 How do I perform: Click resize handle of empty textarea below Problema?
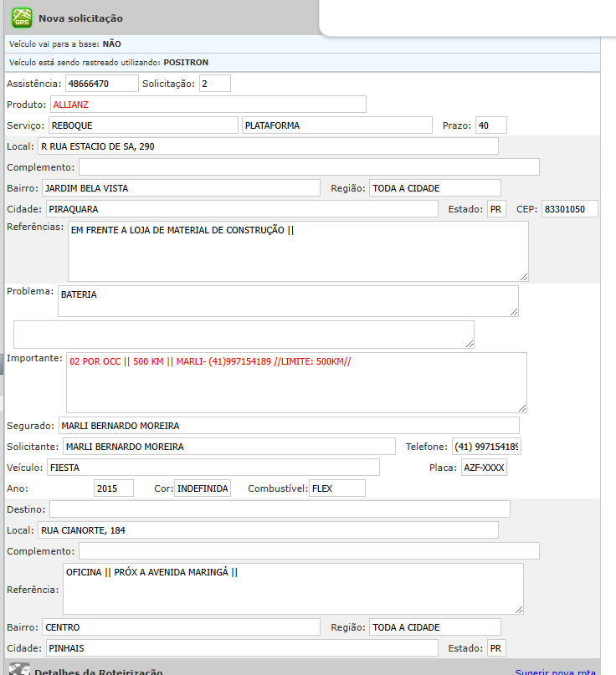coord(469,342)
